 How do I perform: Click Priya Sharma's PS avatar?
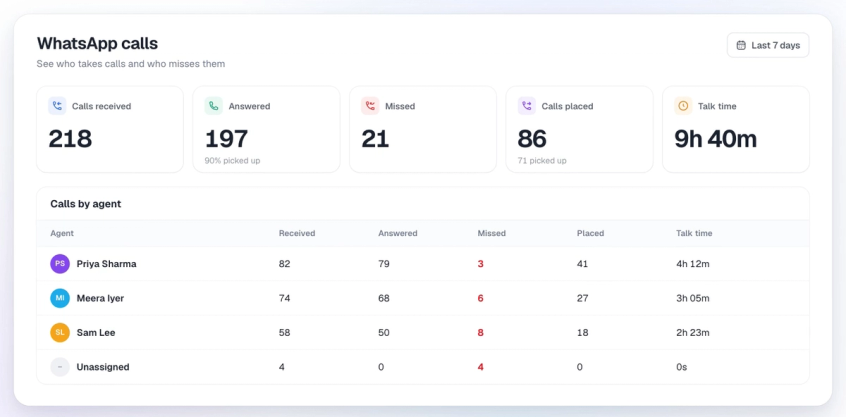[x=60, y=264]
